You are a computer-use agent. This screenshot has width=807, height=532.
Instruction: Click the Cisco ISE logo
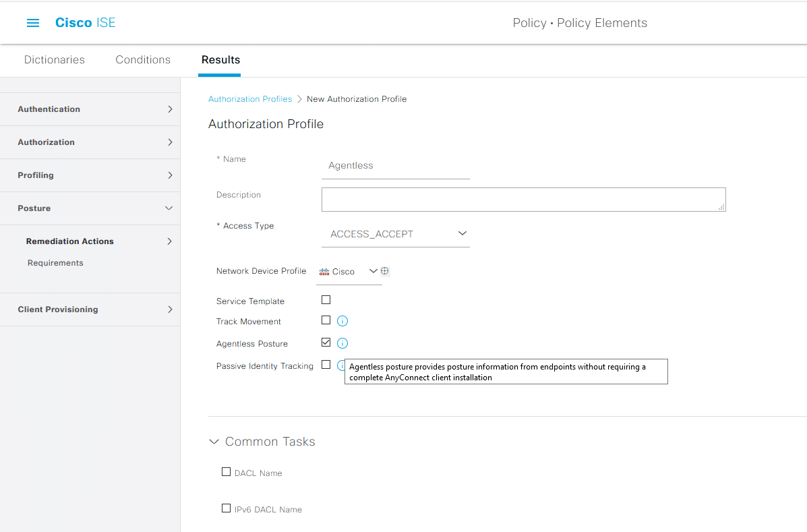point(86,23)
